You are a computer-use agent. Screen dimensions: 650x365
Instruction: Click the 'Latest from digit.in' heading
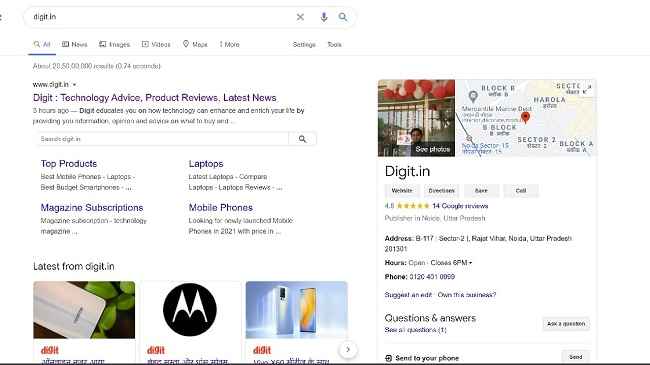pos(74,267)
